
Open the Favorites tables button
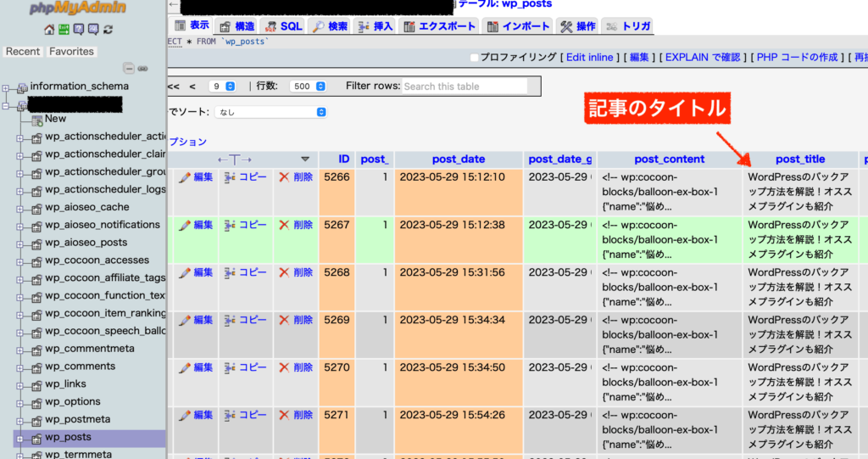point(71,52)
